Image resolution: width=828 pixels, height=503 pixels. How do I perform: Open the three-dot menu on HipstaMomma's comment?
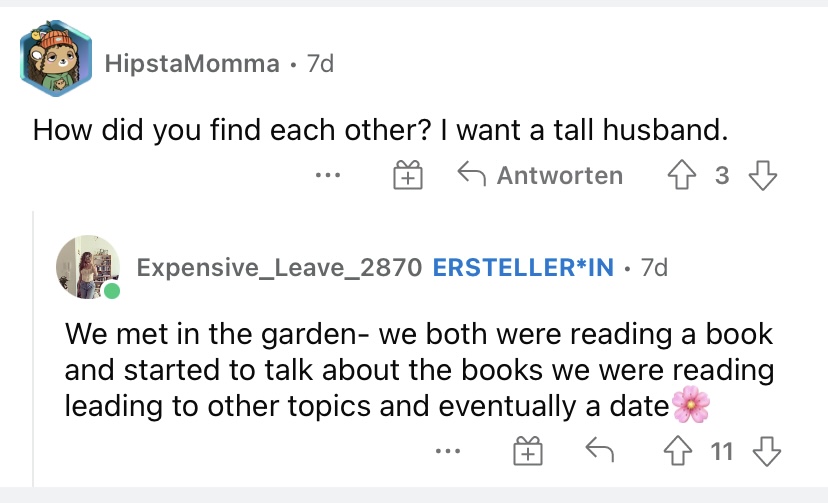point(328,175)
